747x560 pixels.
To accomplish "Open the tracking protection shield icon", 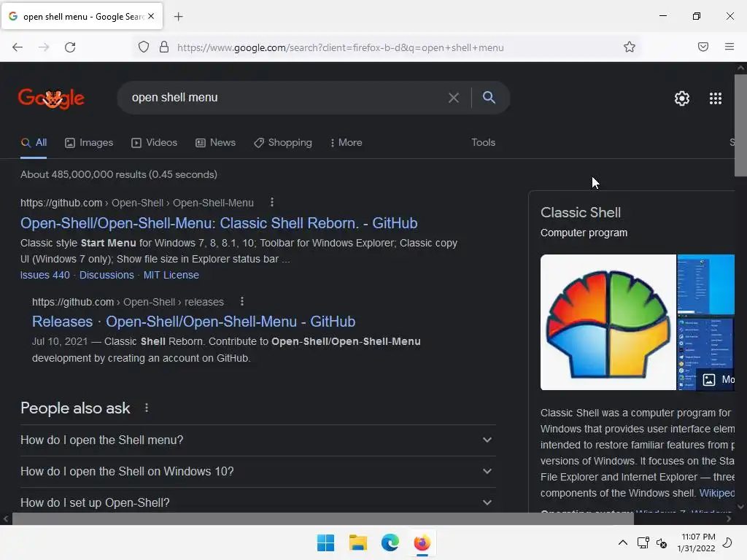I will (x=144, y=47).
